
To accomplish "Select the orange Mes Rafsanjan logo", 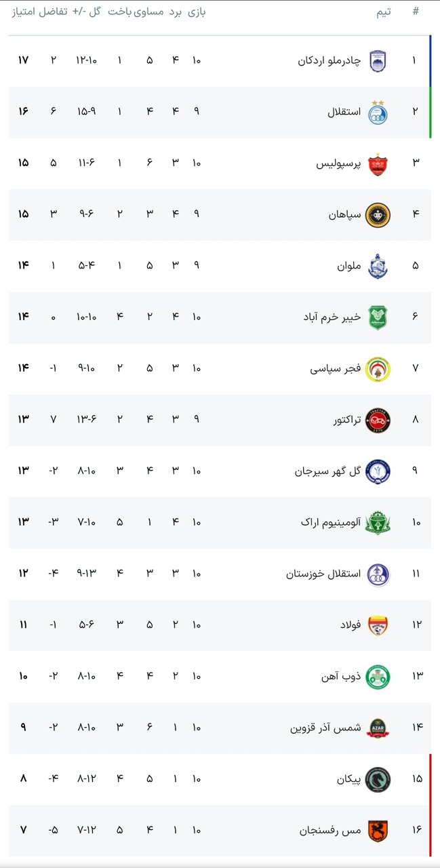I will pos(378,831).
